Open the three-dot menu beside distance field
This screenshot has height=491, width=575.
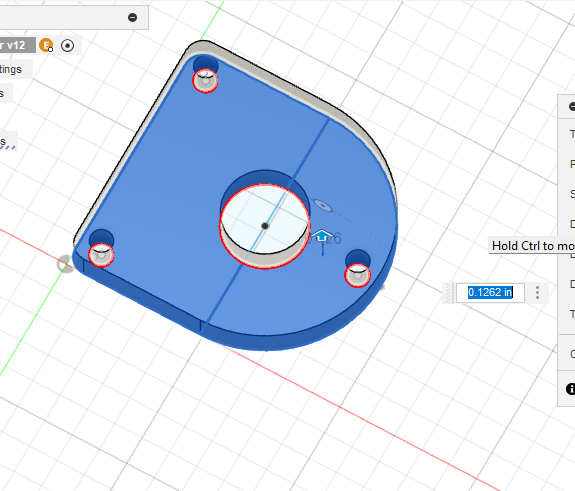tap(537, 292)
